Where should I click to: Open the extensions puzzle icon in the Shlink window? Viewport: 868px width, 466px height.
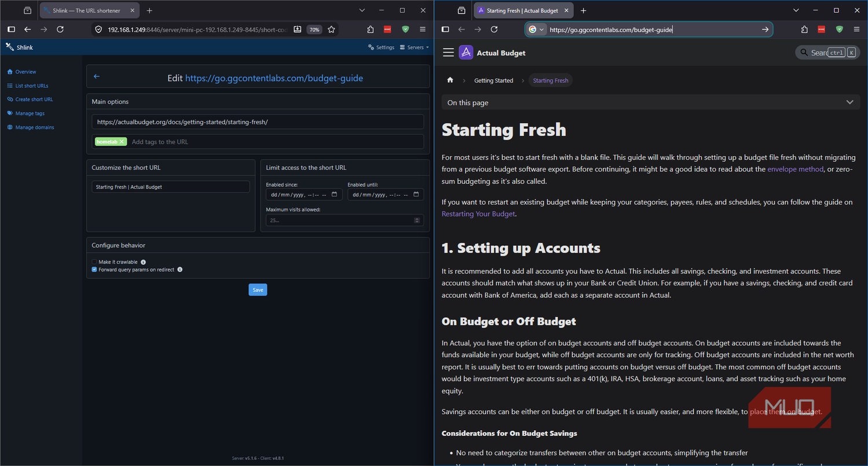[370, 29]
